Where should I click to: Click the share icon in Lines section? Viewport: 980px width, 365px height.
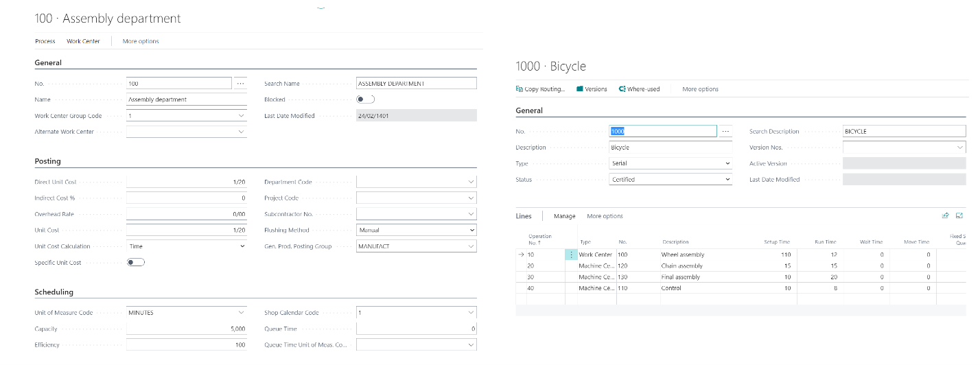pos(945,216)
